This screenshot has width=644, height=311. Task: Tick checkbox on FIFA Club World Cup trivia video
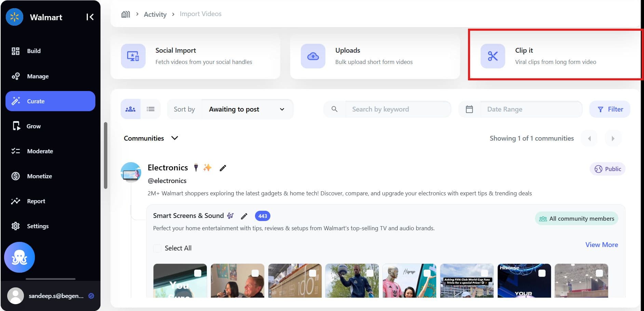pos(484,273)
